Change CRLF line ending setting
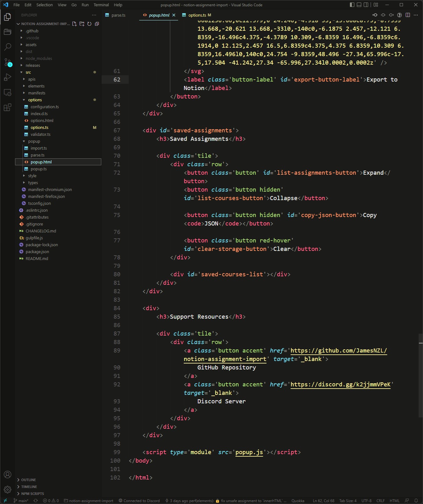The width and height of the screenshot is (423, 504). pos(380,501)
